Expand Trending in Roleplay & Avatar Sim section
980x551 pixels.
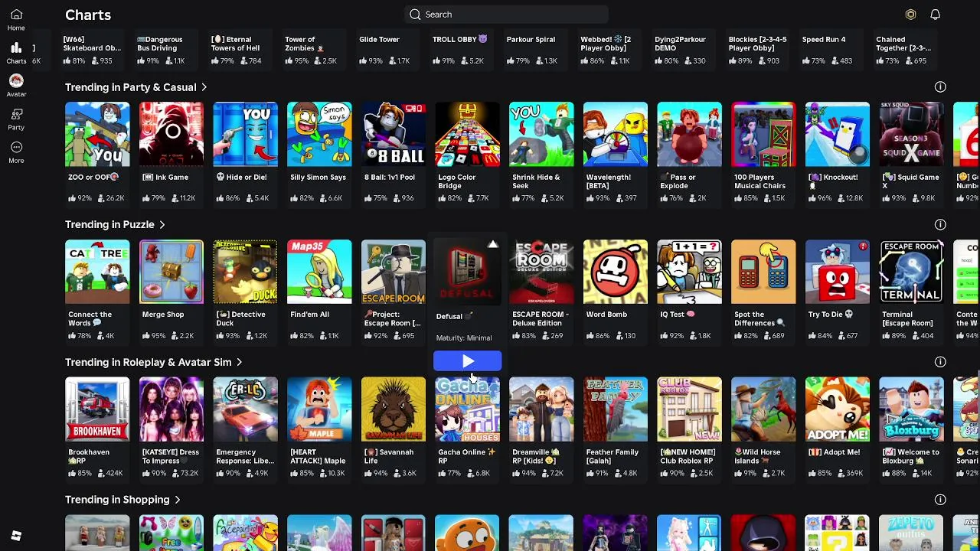coord(154,362)
